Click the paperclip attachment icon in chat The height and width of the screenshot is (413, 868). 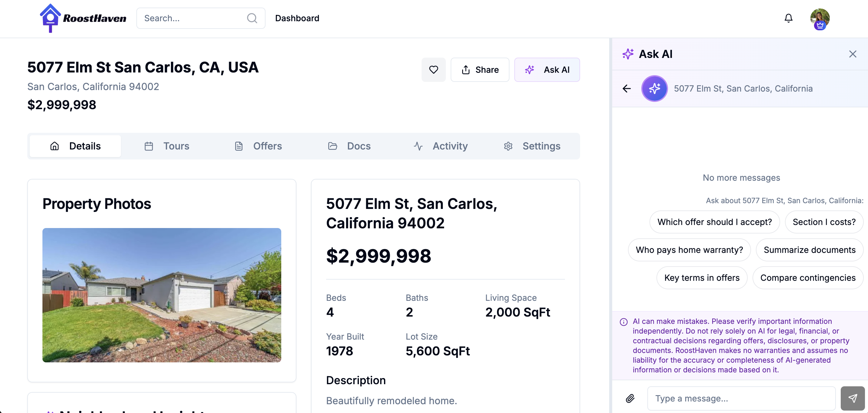pyautogui.click(x=630, y=398)
